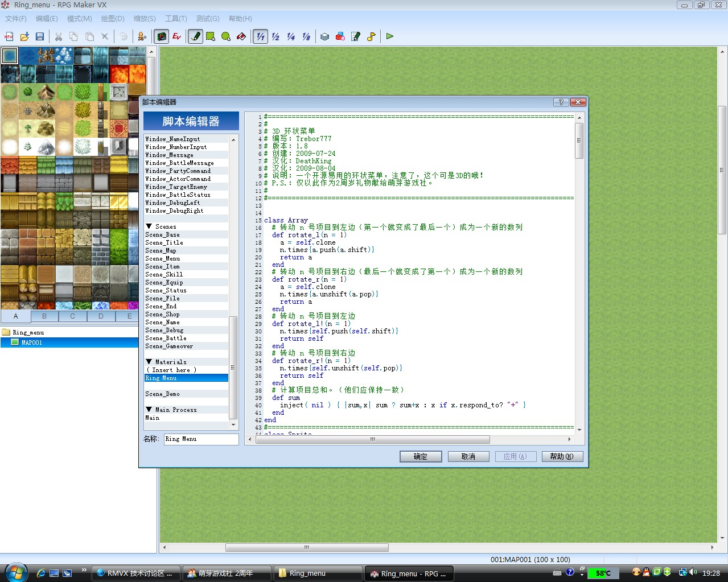Select the Flood Fill bucket tool
Screen dimensions: 728x582
click(x=241, y=36)
